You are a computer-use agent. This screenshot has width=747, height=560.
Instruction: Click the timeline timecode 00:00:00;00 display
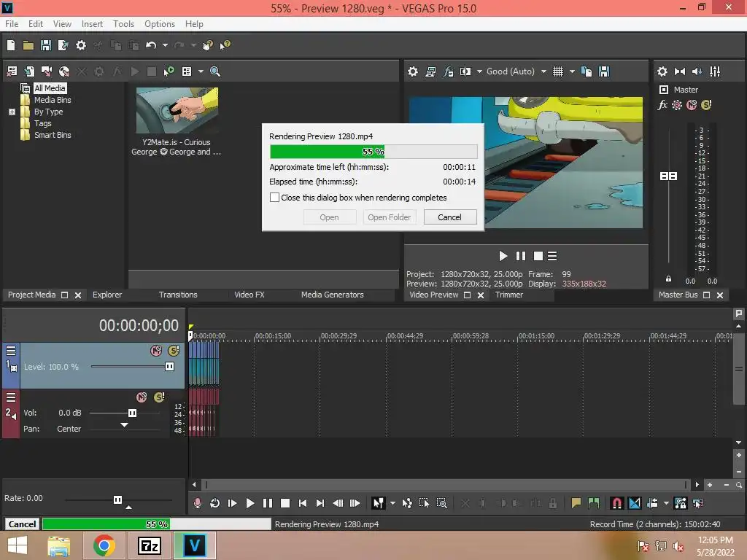[x=139, y=326]
